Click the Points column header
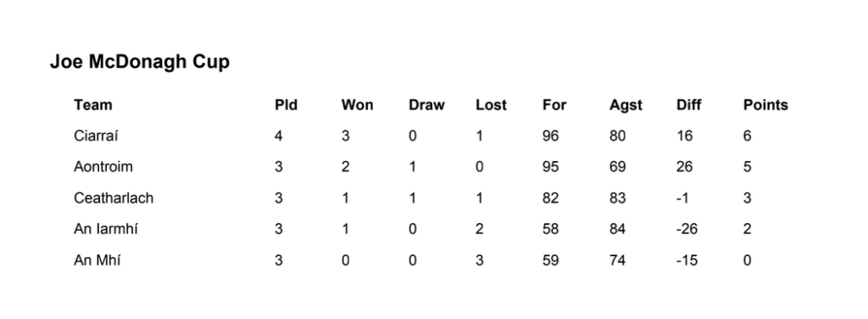This screenshot has height=319, width=868. click(765, 104)
